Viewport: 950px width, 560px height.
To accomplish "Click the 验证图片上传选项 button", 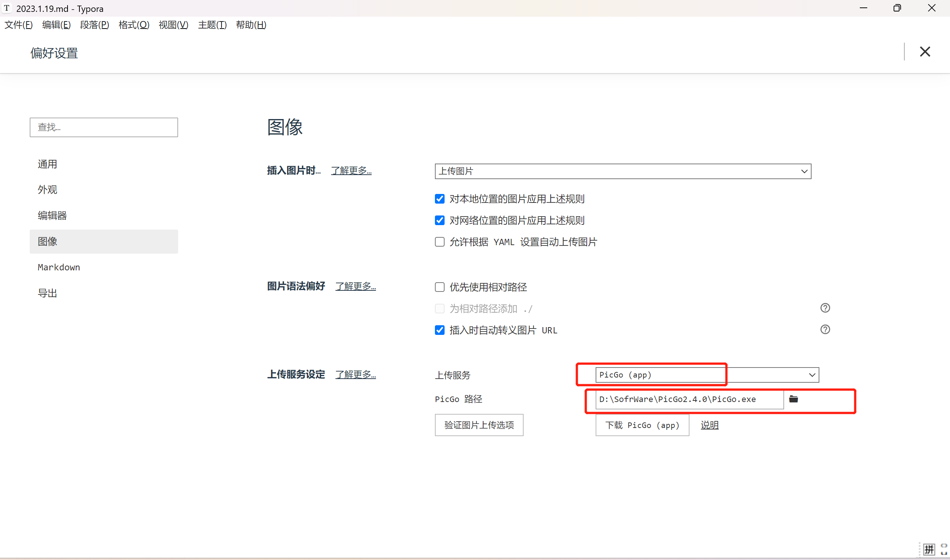I will 479,425.
